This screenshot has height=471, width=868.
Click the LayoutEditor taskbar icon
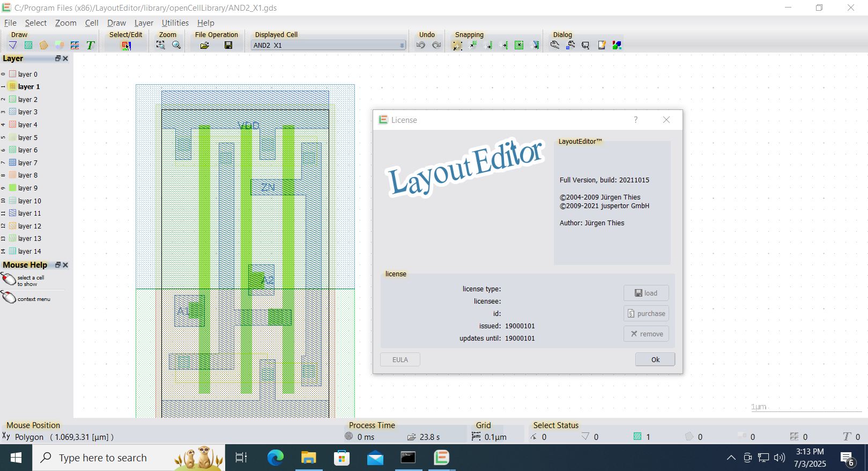tap(441, 458)
